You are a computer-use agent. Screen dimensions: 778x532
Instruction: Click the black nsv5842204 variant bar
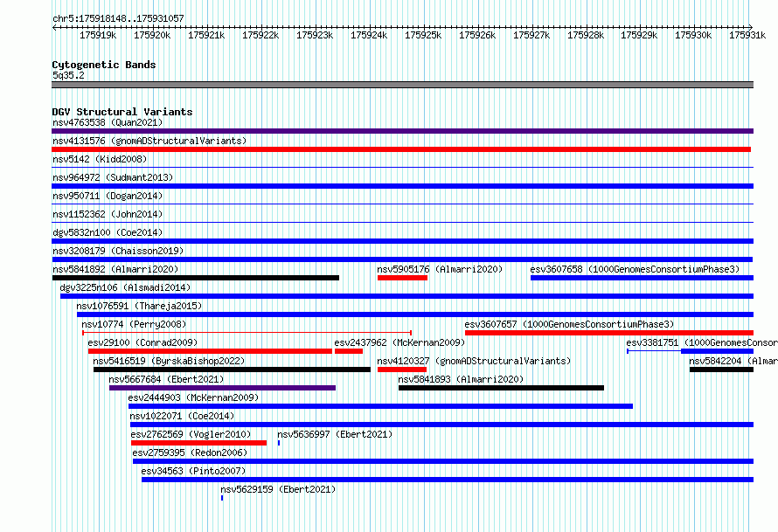[721, 370]
